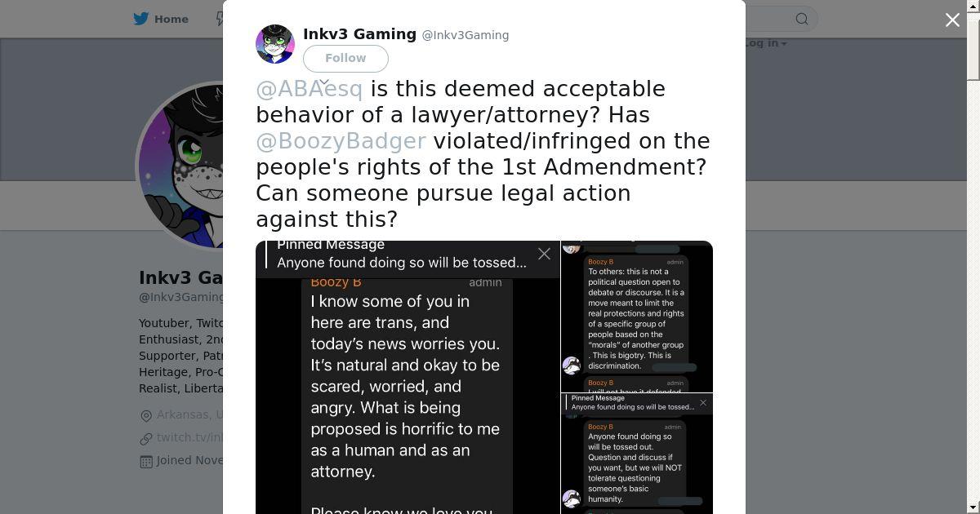Dismiss pinned message X in small screenshot
This screenshot has height=514, width=980.
point(703,402)
